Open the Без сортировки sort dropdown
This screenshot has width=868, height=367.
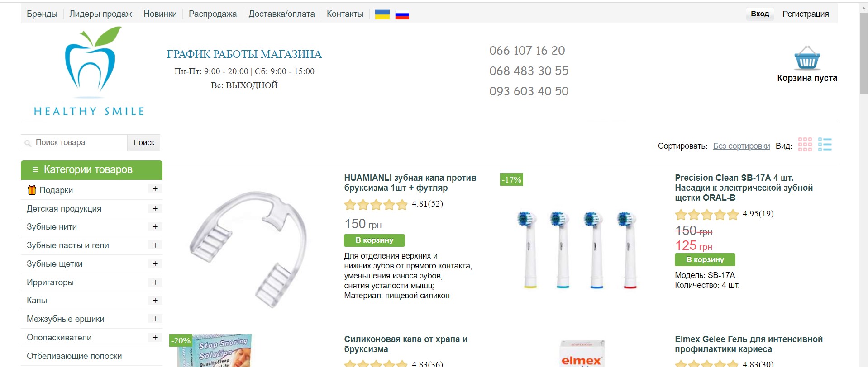point(741,146)
